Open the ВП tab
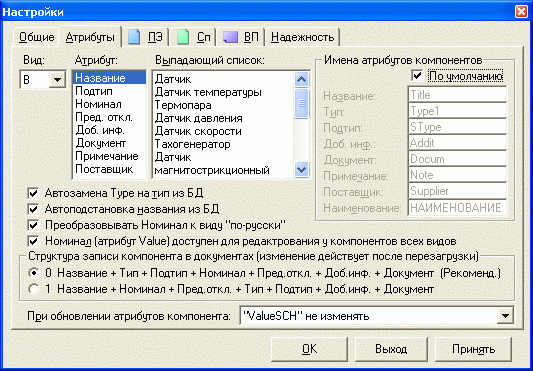The image size is (533, 371). [x=241, y=37]
